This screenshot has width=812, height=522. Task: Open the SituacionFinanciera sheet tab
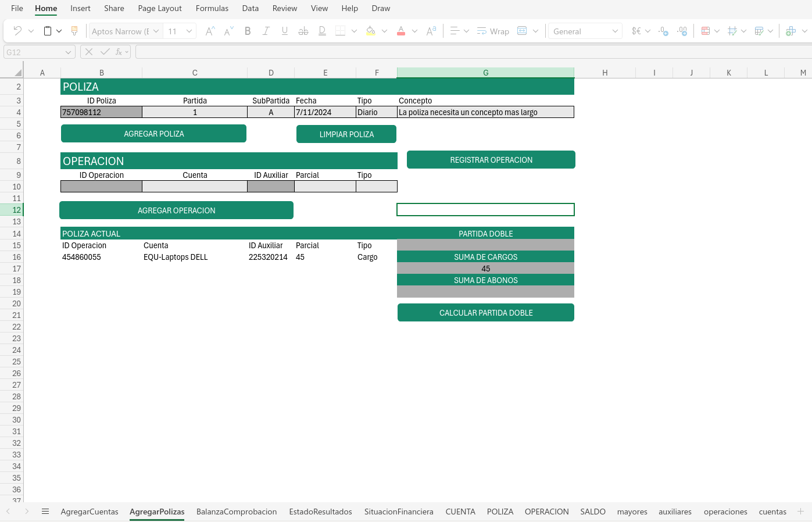[399, 512]
